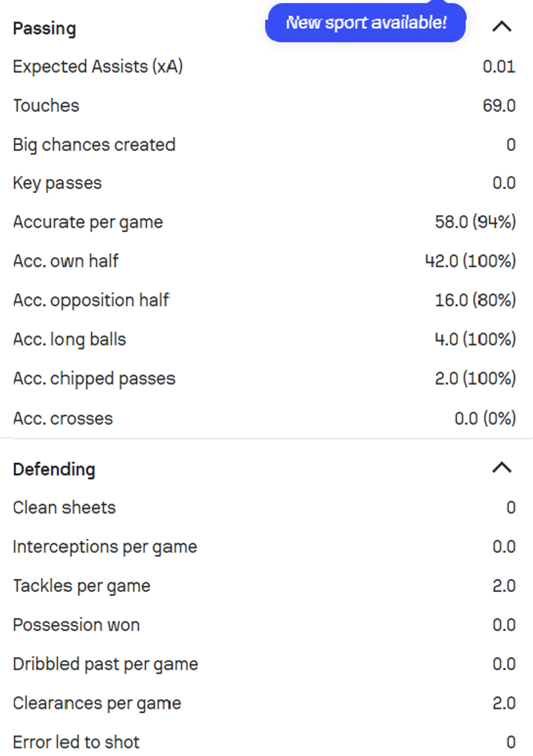Click the Key passes stat label
This screenshot has width=533, height=756.
(x=57, y=183)
